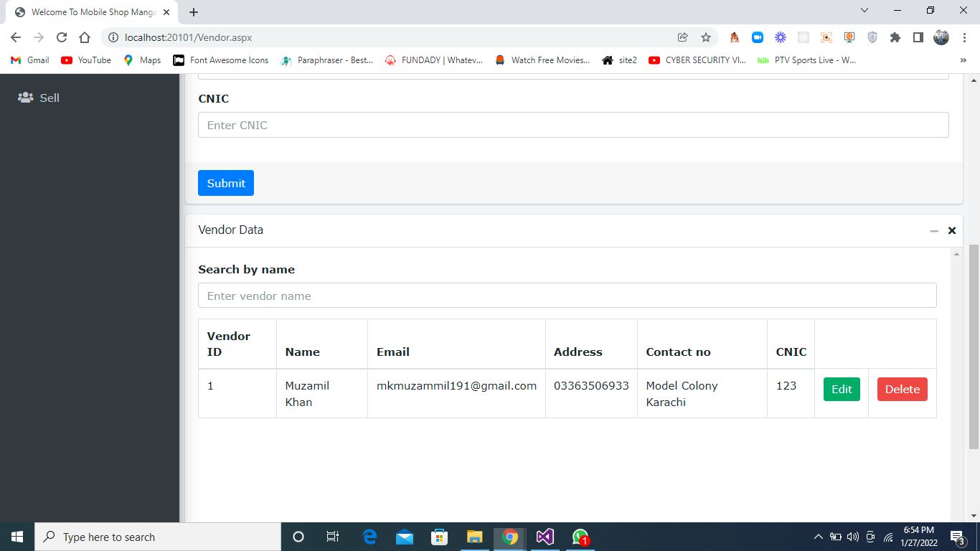Navigate back using the back arrow
The image size is (980, 551).
point(16,37)
